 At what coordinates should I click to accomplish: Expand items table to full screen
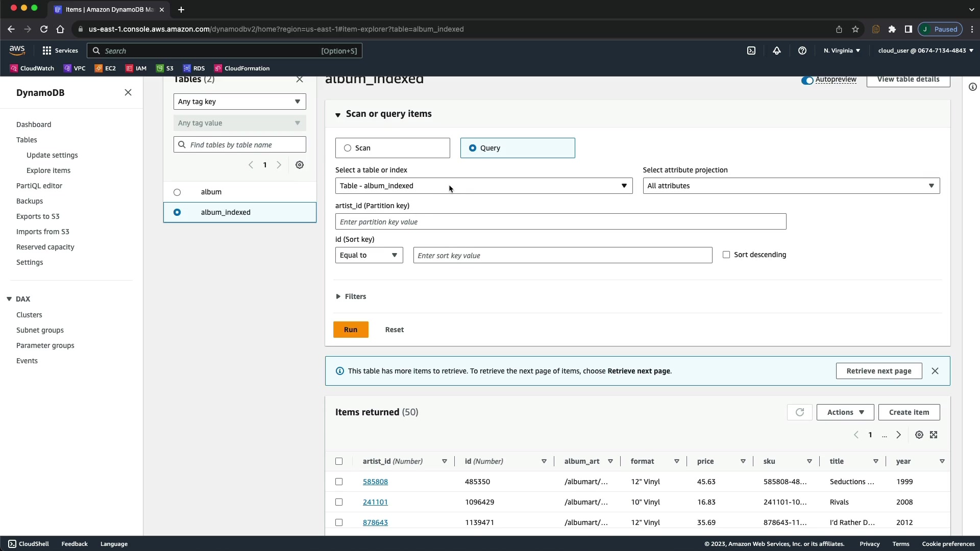(934, 435)
